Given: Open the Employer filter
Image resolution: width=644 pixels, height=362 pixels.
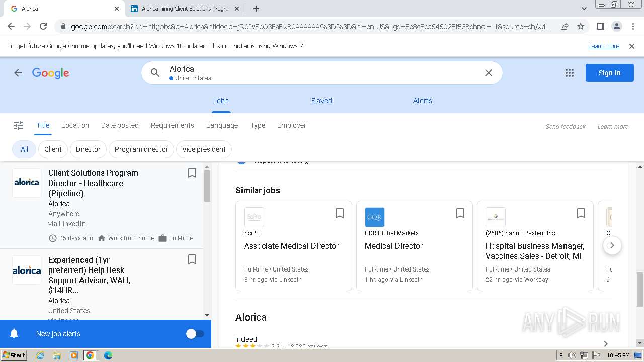Looking at the screenshot, I should (x=292, y=125).
